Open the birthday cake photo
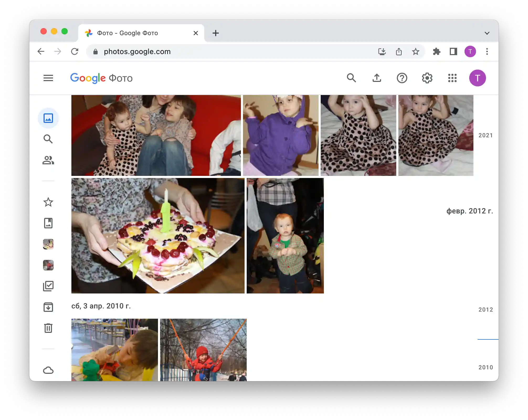Image resolution: width=528 pixels, height=420 pixels. click(x=158, y=235)
